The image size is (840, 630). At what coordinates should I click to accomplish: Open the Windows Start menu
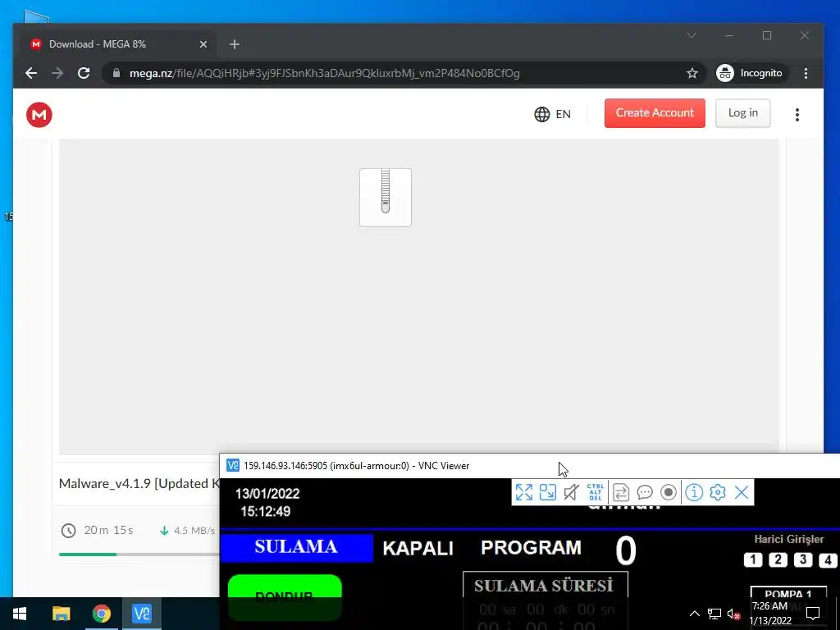20,614
